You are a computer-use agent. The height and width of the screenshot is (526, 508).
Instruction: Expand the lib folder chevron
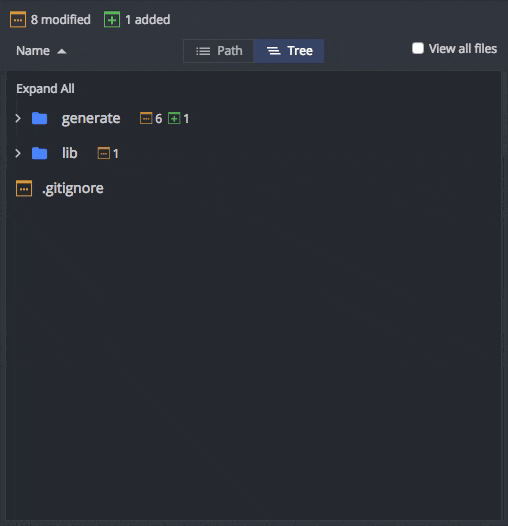pos(18,153)
